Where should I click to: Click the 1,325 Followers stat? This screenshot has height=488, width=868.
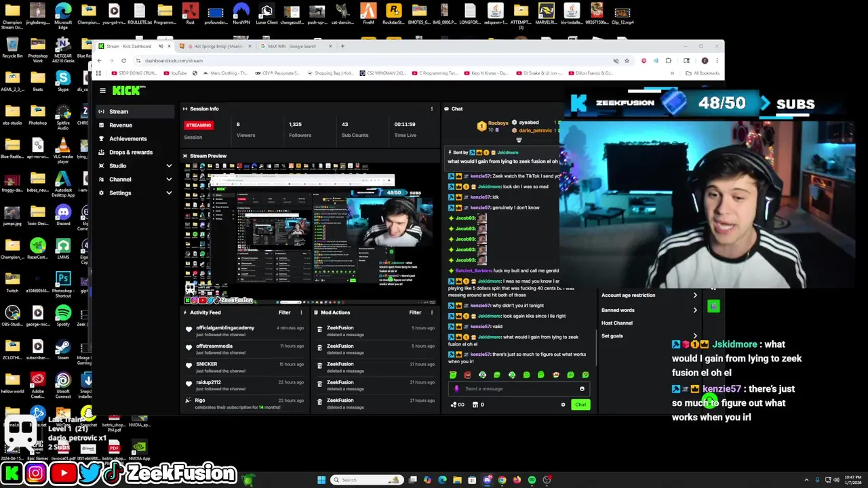pyautogui.click(x=300, y=129)
